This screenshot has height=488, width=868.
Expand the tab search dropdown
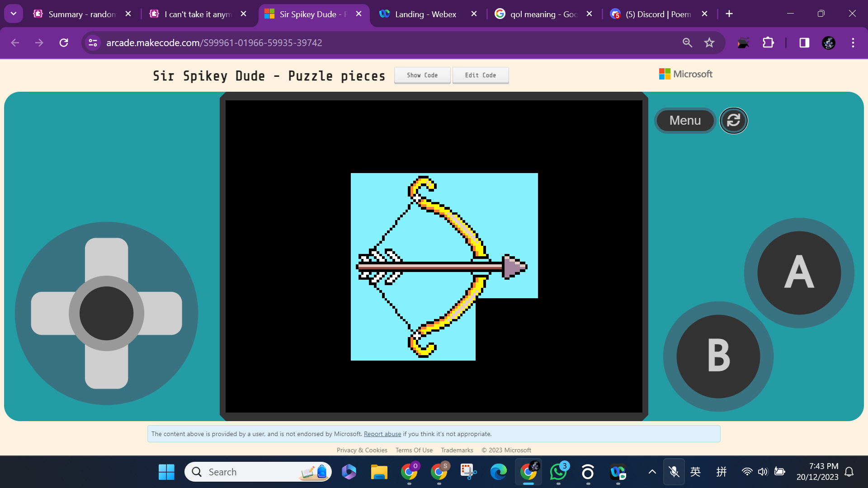click(14, 14)
